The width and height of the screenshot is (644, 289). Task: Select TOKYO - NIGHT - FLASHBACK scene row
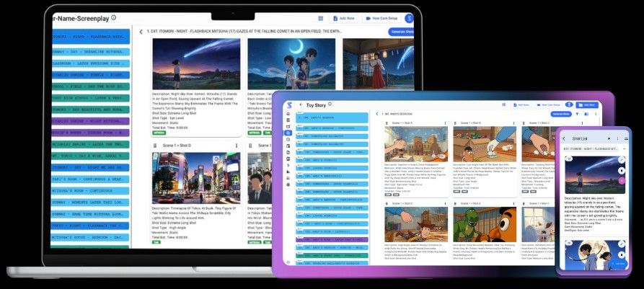coord(90,226)
